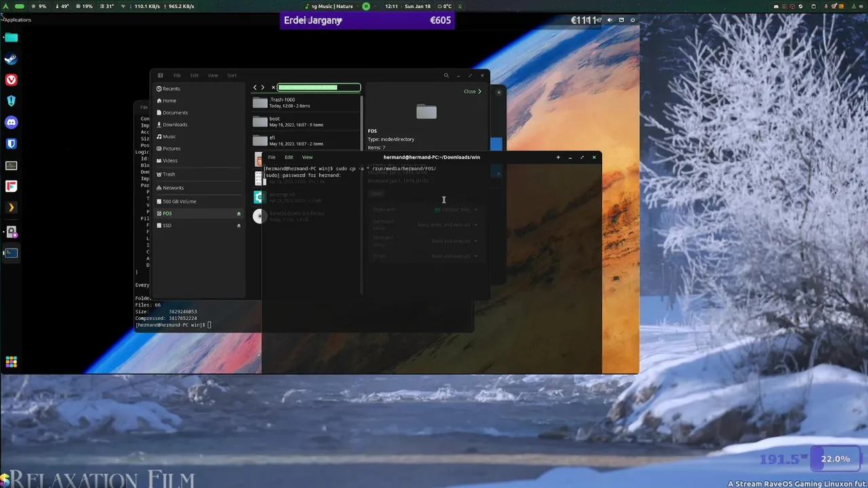Screen dimensions: 868x488
Task: Open the Files app in the dock
Action: pyautogui.click(x=11, y=38)
